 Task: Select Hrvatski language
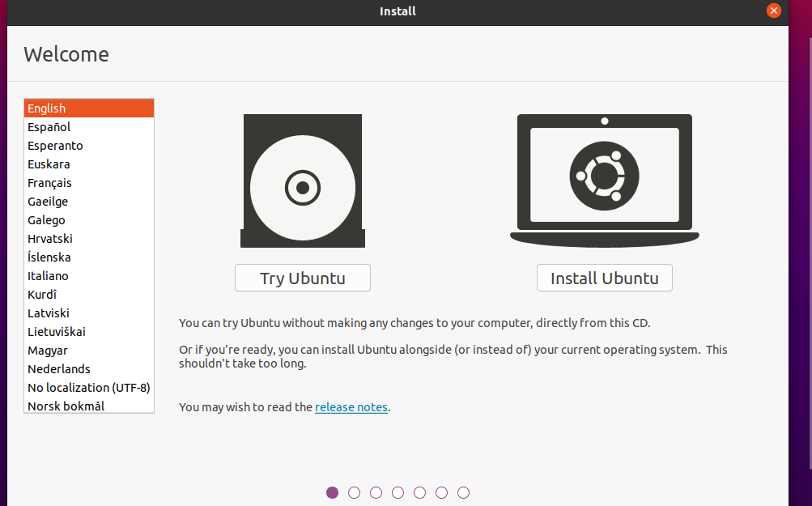coord(89,239)
